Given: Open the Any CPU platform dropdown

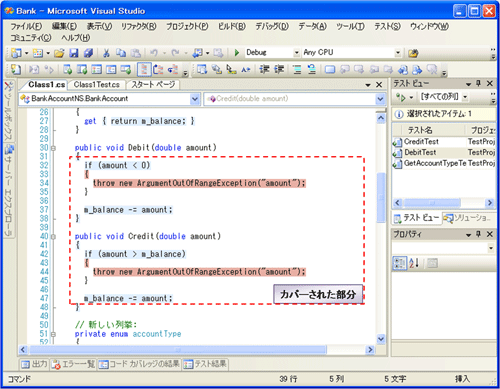Looking at the screenshot, I should pyautogui.click(x=398, y=53).
